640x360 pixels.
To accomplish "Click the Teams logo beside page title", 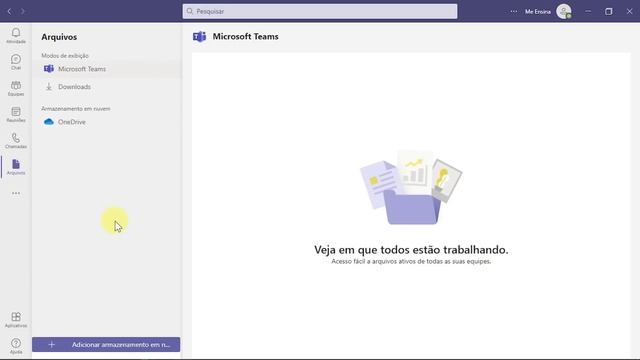I will (x=200, y=37).
